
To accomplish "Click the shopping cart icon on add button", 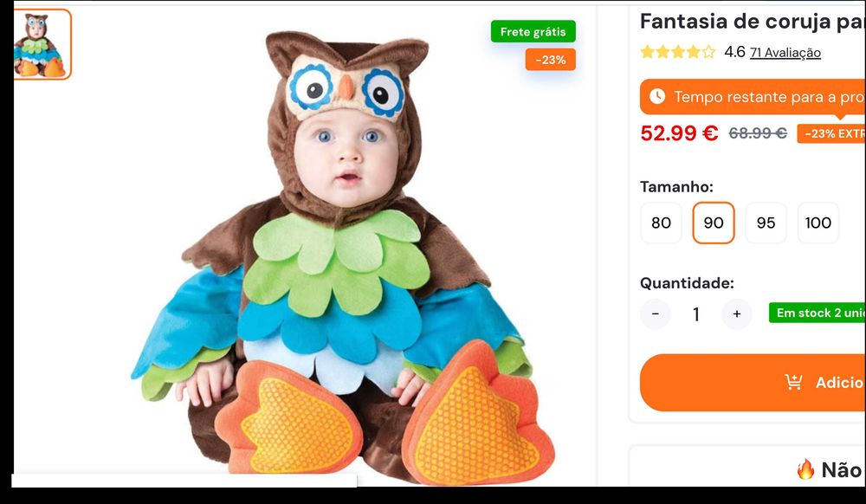I will pos(793,382).
